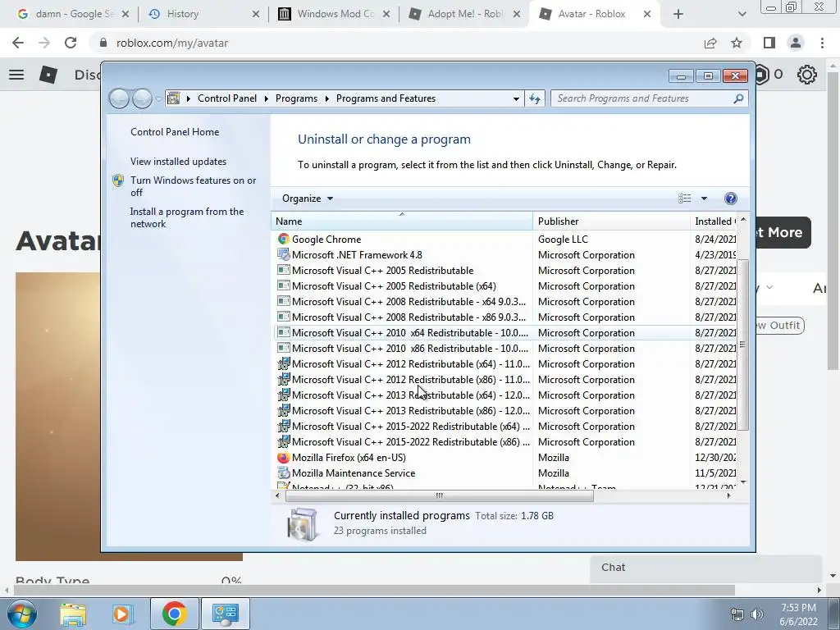Open Windows Start orb
Image resolution: width=840 pixels, height=630 pixels.
[x=21, y=614]
